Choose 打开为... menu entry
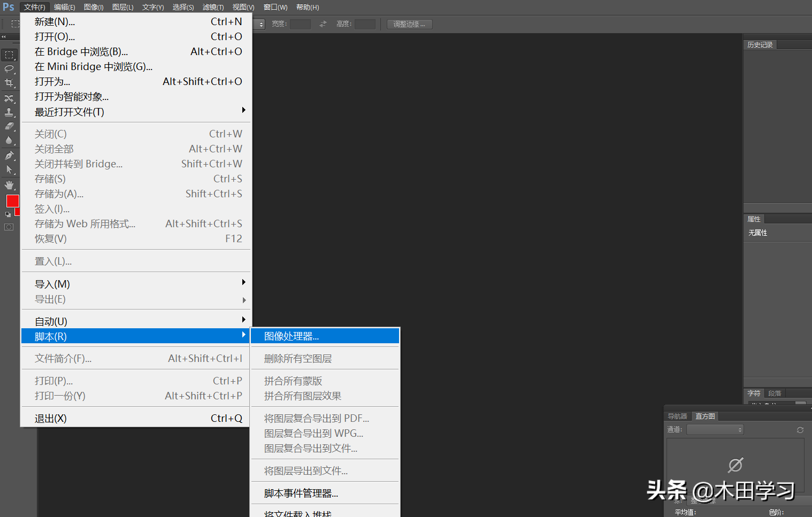812x517 pixels. (x=136, y=81)
